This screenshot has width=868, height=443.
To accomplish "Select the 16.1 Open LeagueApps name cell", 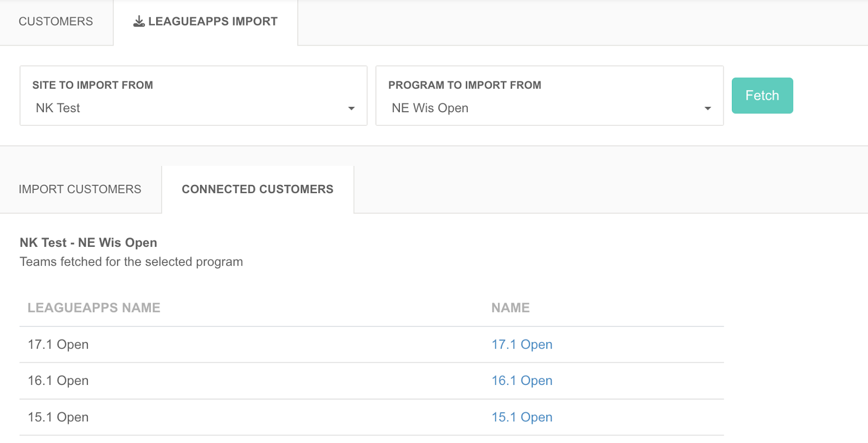I will pyautogui.click(x=58, y=381).
